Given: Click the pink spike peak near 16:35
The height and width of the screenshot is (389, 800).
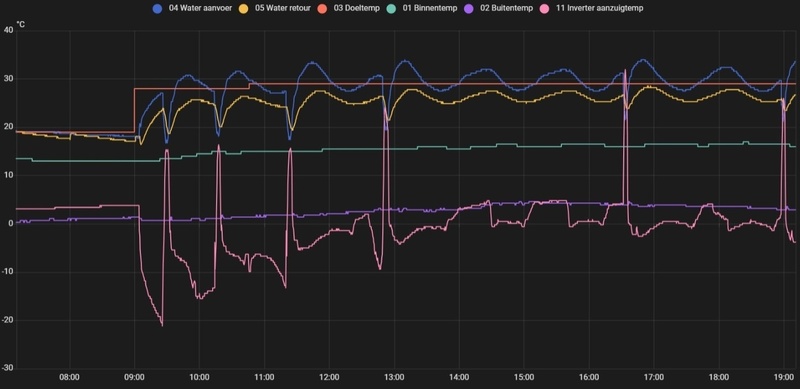Looking at the screenshot, I should point(625,70).
